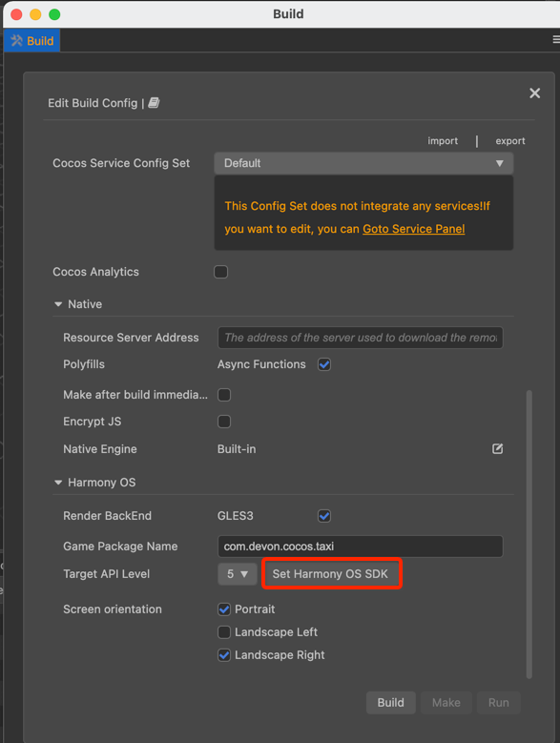560x743 pixels.
Task: Open Cocos Service Config Set dropdown
Action: (363, 163)
